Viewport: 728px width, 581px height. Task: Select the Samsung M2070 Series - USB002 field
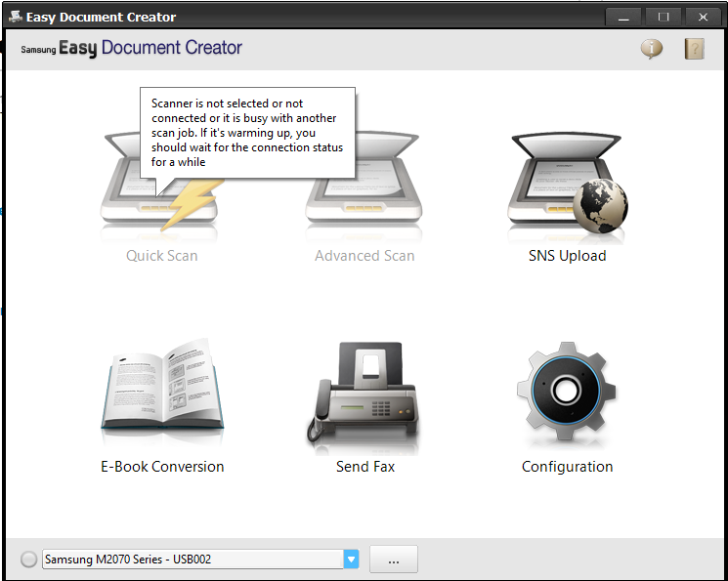coord(200,560)
